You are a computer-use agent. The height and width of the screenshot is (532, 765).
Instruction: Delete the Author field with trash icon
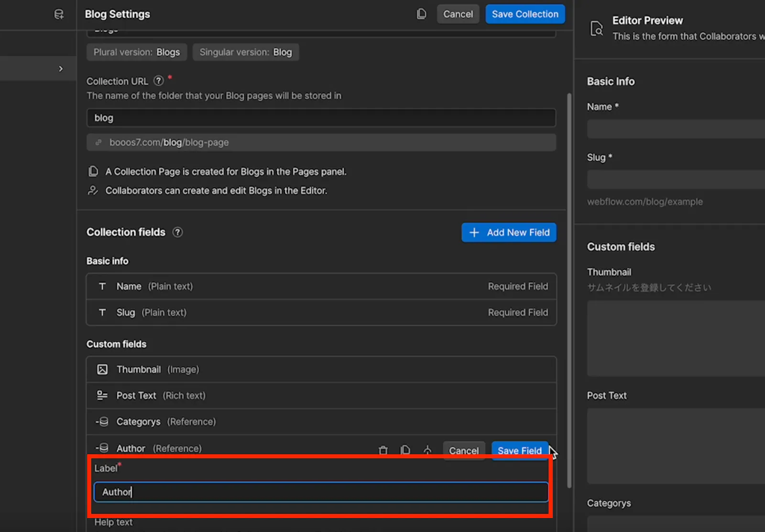(383, 450)
